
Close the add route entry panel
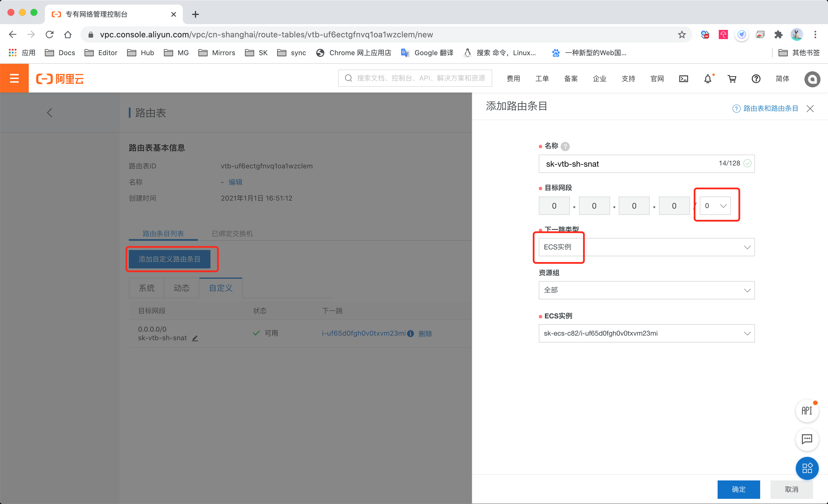[810, 108]
